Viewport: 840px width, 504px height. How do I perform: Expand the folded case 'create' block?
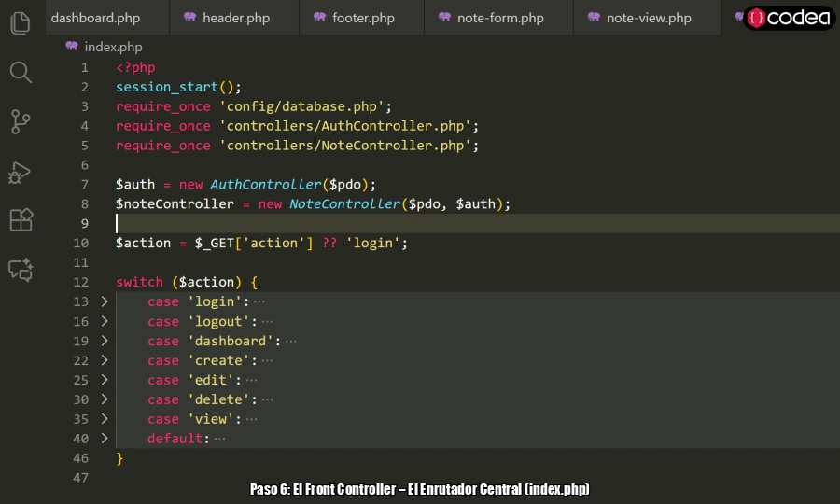[105, 360]
